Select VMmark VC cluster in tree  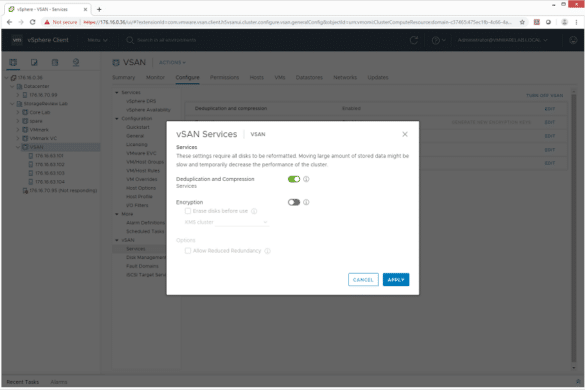(43, 138)
